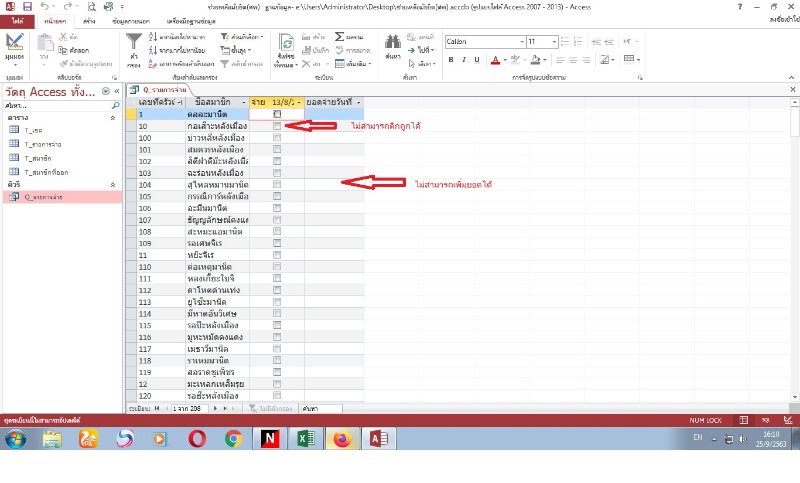800x483 pixels.
Task: Open the font size dropdown
Action: click(x=556, y=42)
